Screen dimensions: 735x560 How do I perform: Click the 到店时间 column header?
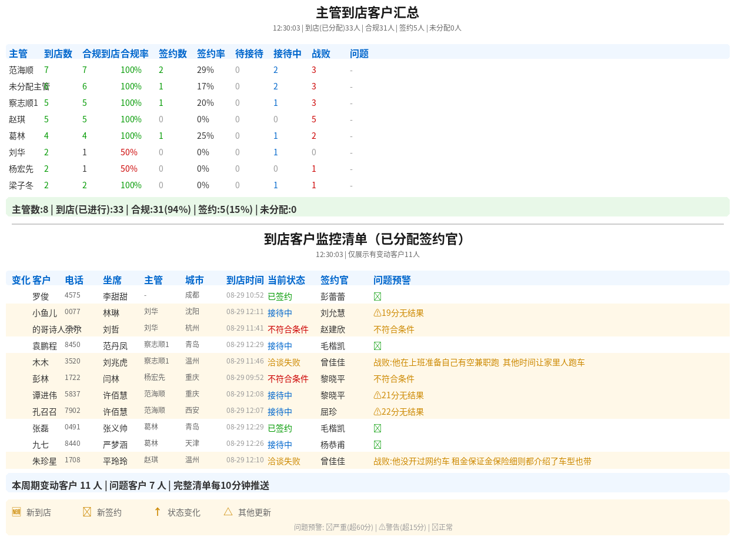pos(245,280)
